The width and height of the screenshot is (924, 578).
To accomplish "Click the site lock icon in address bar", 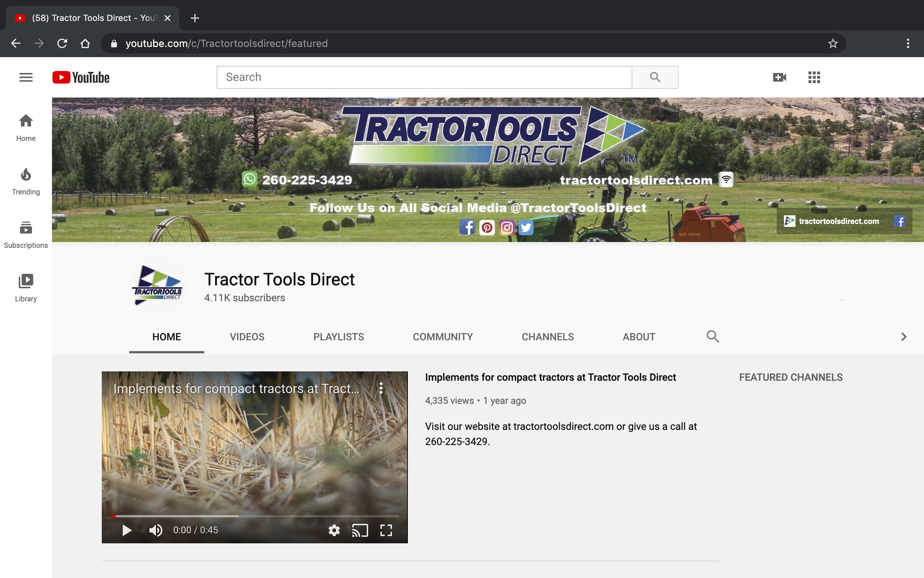I will coord(114,44).
